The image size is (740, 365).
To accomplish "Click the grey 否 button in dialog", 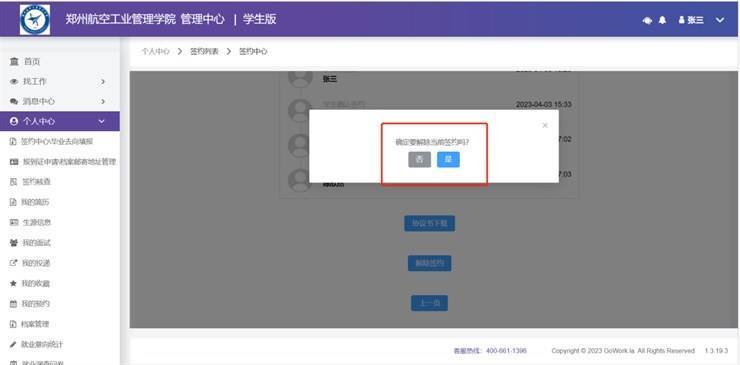I will point(419,160).
